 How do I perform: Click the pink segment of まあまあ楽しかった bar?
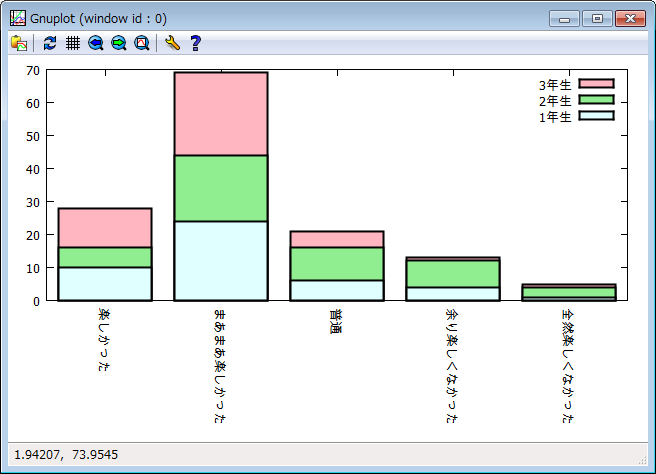coord(221,114)
